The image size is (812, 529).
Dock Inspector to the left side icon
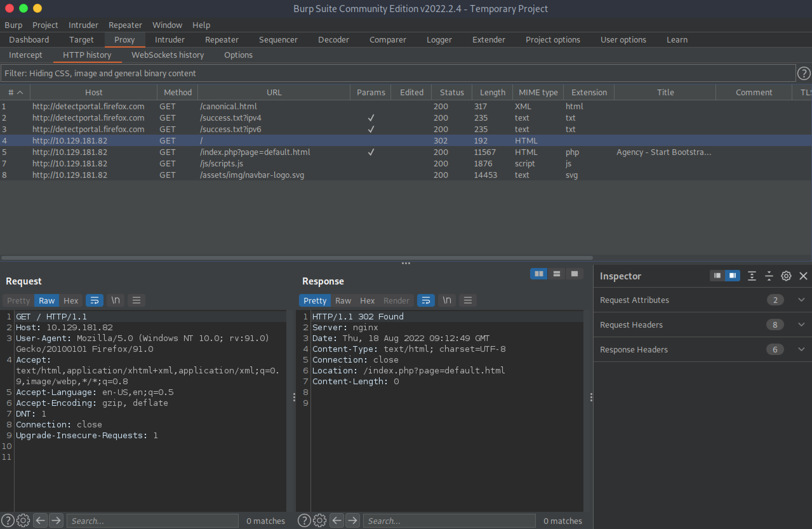[x=717, y=276]
